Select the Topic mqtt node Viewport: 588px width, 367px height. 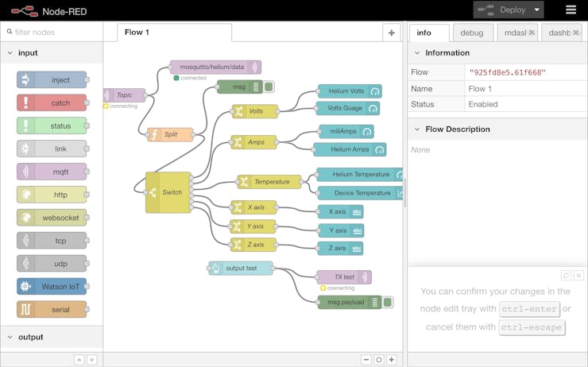(124, 95)
